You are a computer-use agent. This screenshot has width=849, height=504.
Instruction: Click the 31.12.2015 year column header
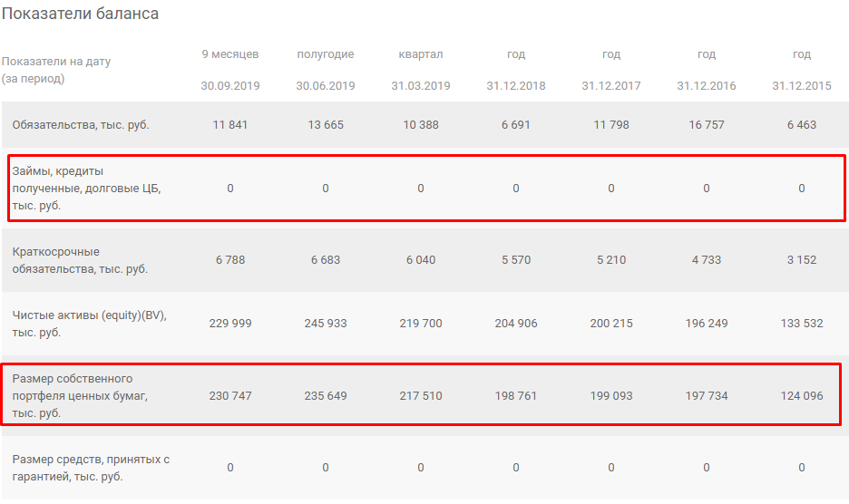[802, 70]
